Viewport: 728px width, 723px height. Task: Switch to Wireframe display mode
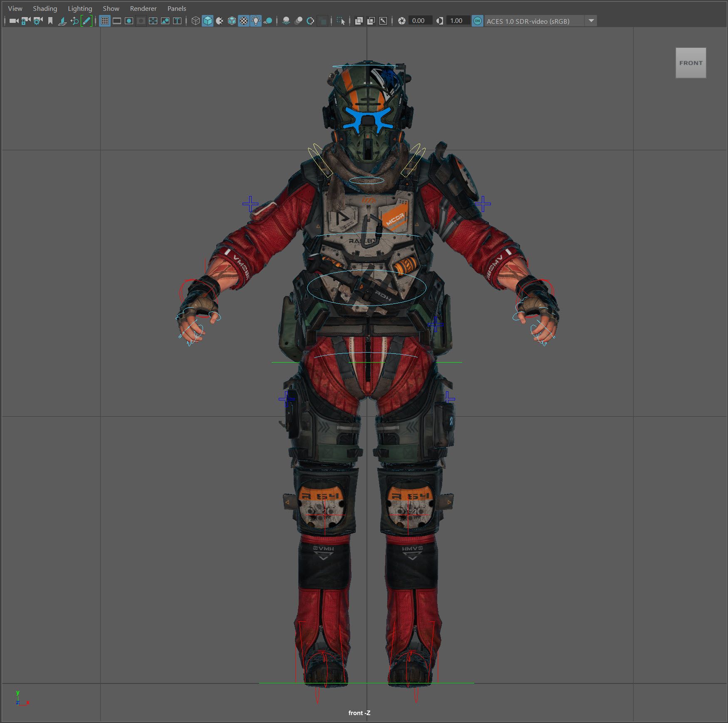[196, 21]
